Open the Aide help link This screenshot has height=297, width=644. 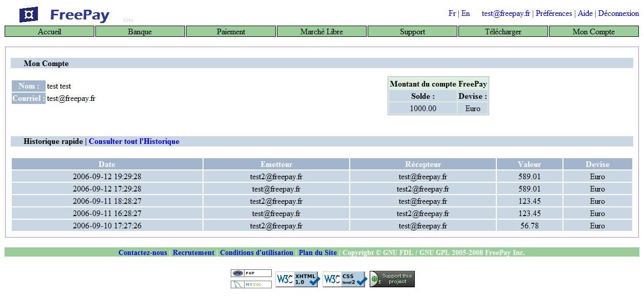click(x=585, y=14)
